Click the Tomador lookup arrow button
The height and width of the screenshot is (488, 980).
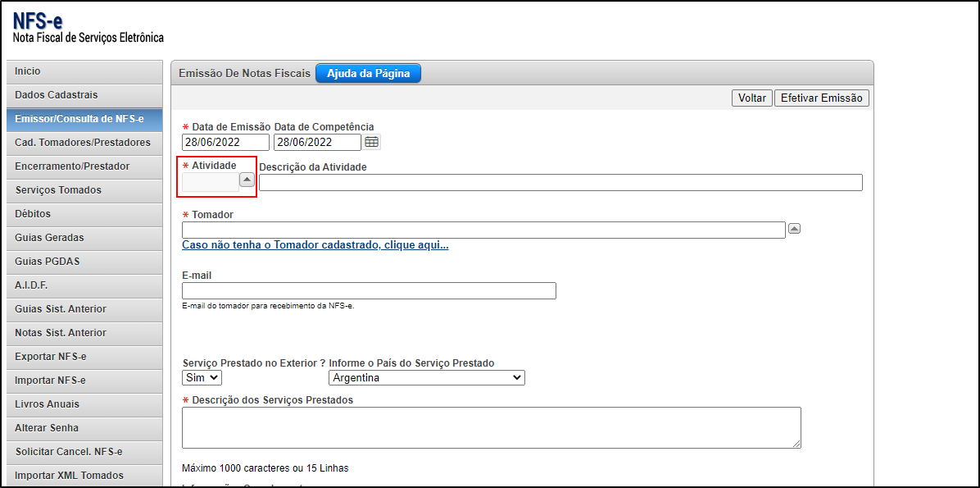[x=794, y=229]
